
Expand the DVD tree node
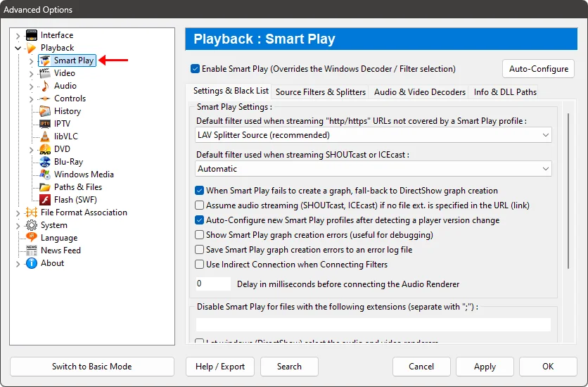(x=31, y=150)
